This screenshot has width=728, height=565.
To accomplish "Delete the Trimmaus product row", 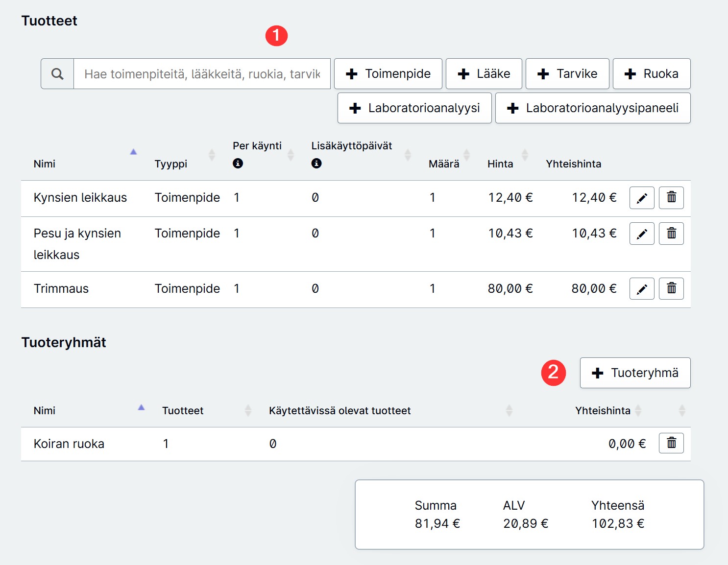I will coord(671,289).
